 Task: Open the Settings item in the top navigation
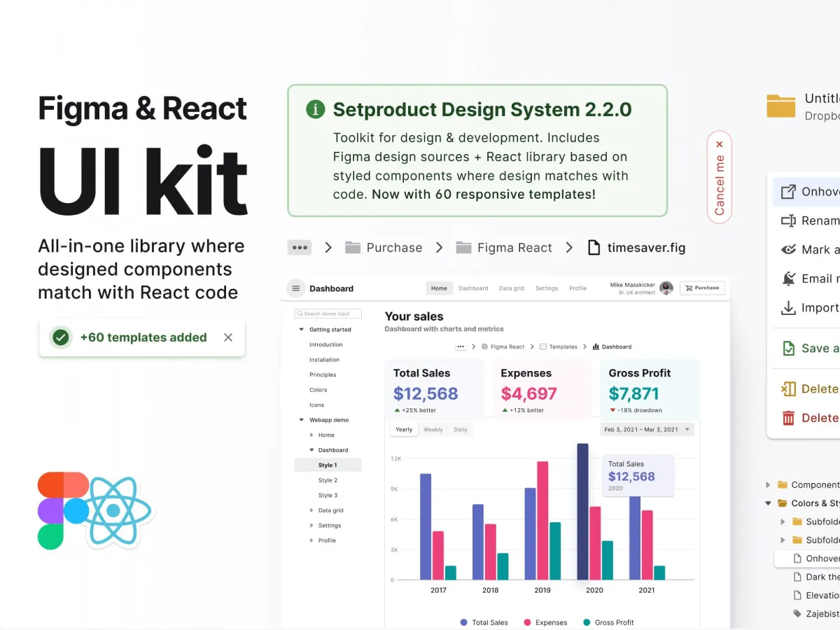click(x=546, y=288)
